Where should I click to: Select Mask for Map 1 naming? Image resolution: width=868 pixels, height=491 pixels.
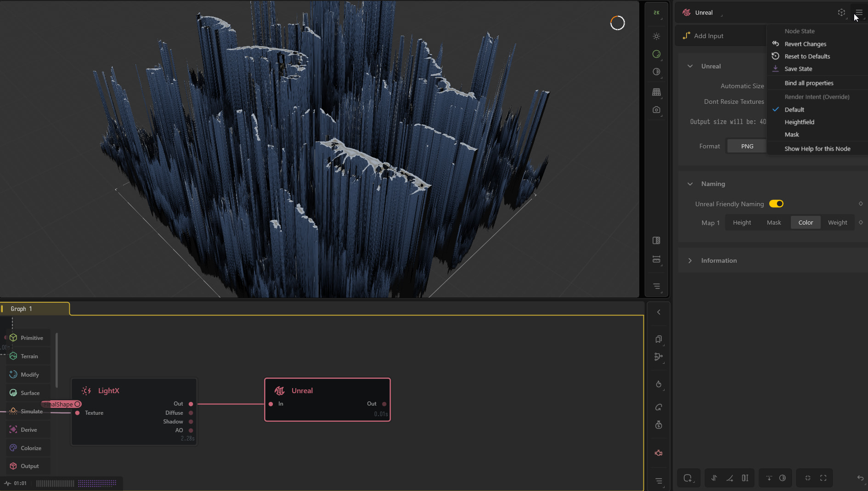pyautogui.click(x=773, y=223)
